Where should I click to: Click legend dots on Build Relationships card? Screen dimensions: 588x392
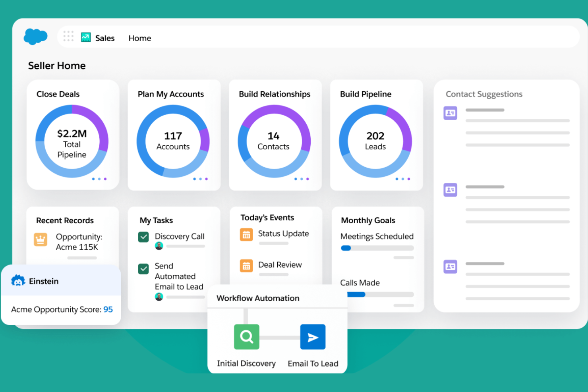[302, 179]
